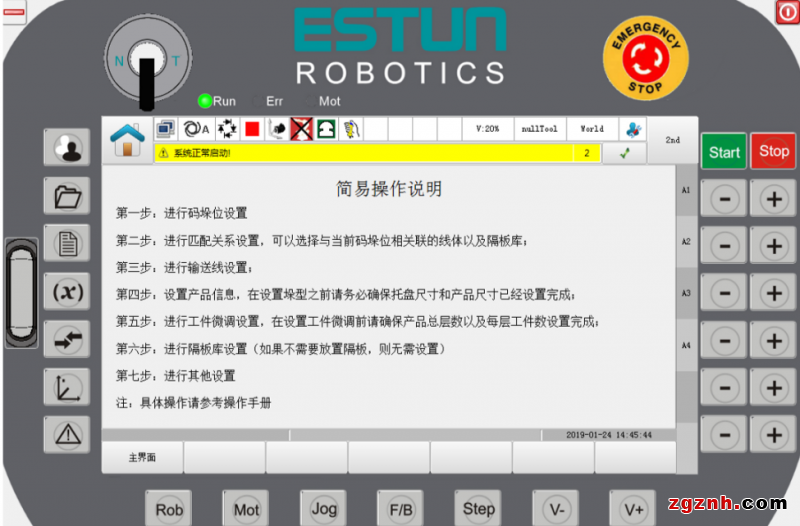Toggle the 2nd function button

[672, 140]
